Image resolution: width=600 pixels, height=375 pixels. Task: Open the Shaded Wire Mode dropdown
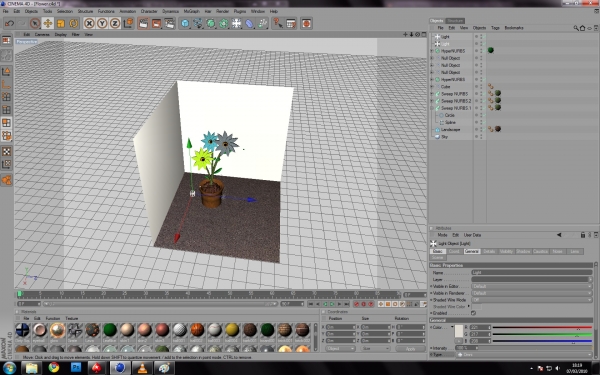(532, 300)
